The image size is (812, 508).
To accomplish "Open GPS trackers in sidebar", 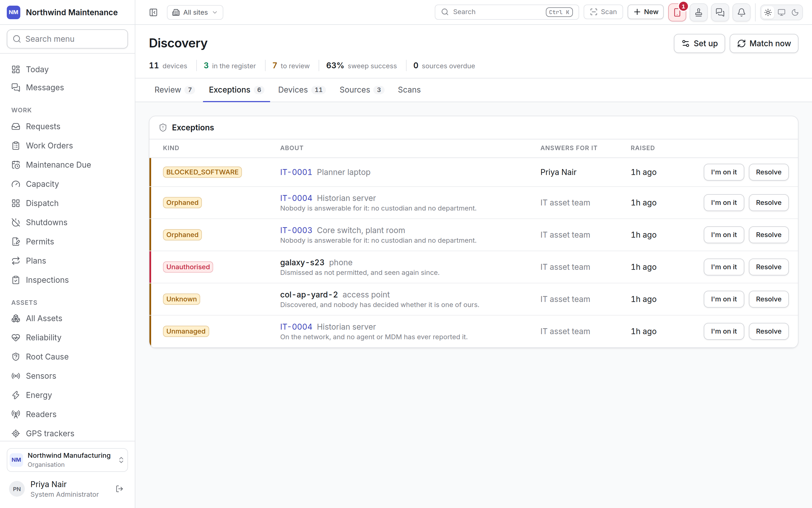I will tap(67, 433).
